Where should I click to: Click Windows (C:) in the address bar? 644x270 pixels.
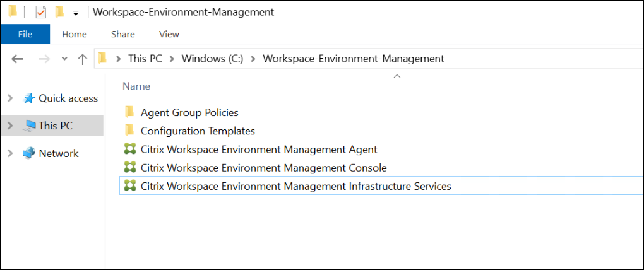coord(212,59)
